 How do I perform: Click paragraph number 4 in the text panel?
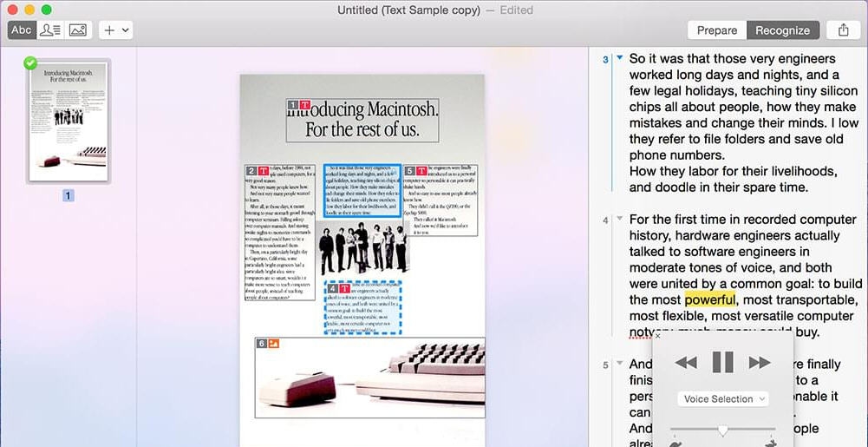pos(605,220)
